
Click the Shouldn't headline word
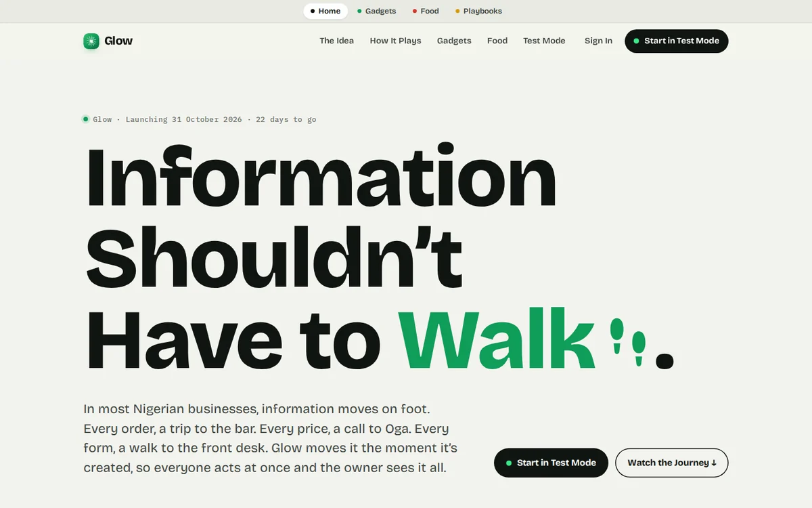tap(274, 257)
